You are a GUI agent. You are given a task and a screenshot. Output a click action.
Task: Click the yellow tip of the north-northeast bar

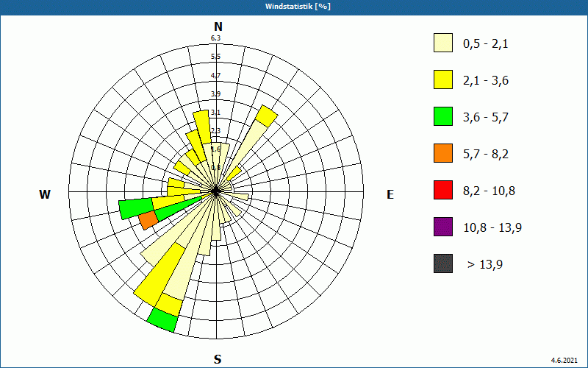[x=267, y=116]
